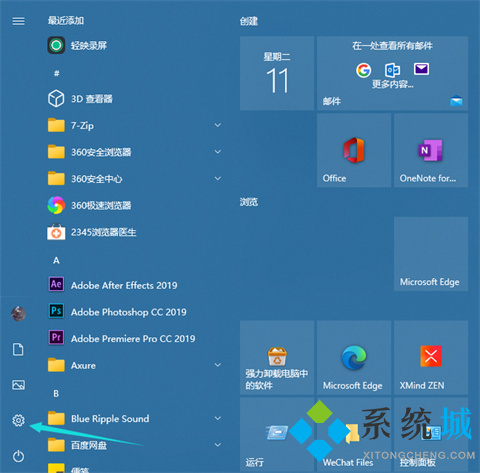Open the Microsoft Edge tile with logo
Screen dimensions: 480x473
click(x=354, y=358)
